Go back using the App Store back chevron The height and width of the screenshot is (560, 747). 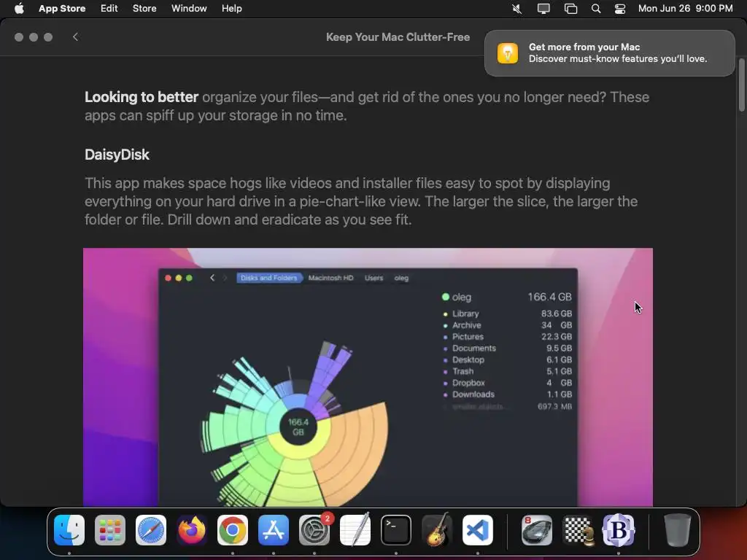pyautogui.click(x=75, y=36)
